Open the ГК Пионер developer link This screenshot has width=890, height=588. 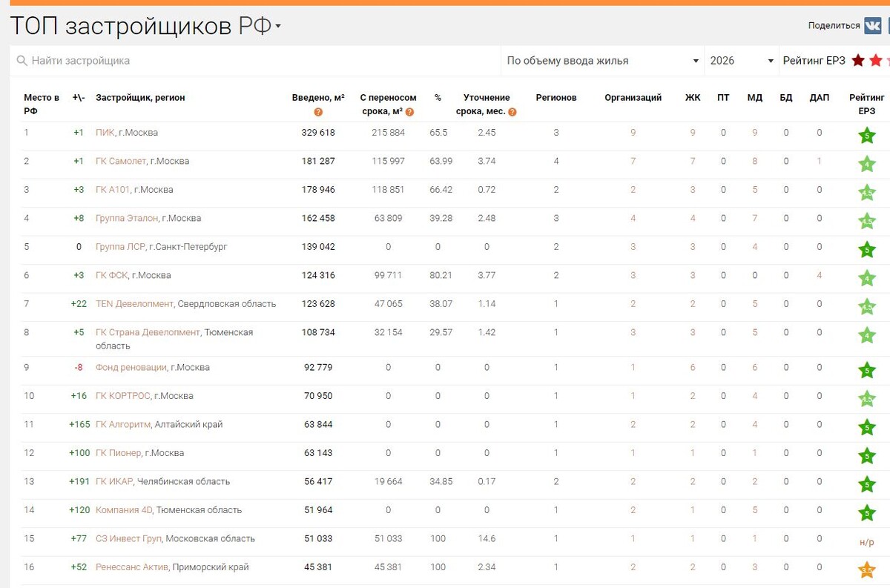click(118, 453)
